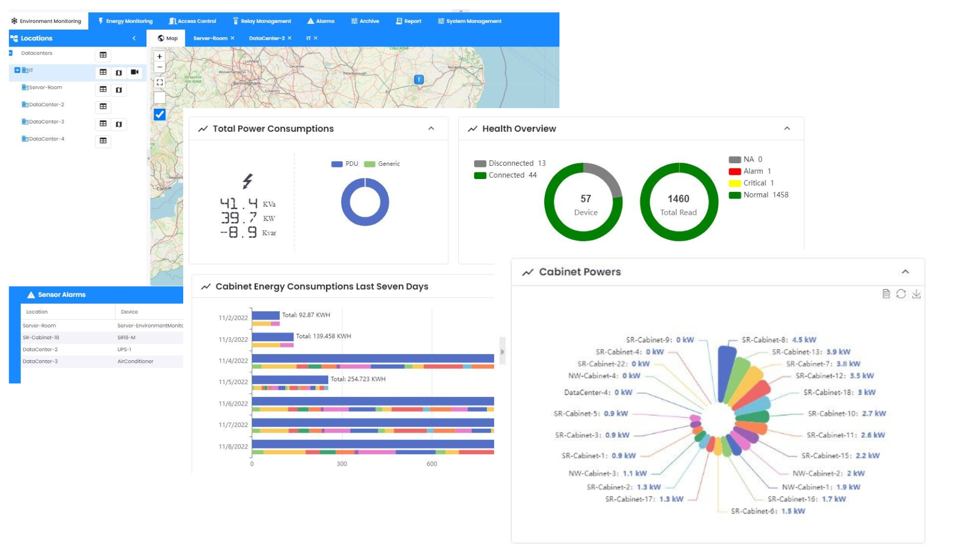Refresh the Cabinet Powers chart

pos(901,294)
